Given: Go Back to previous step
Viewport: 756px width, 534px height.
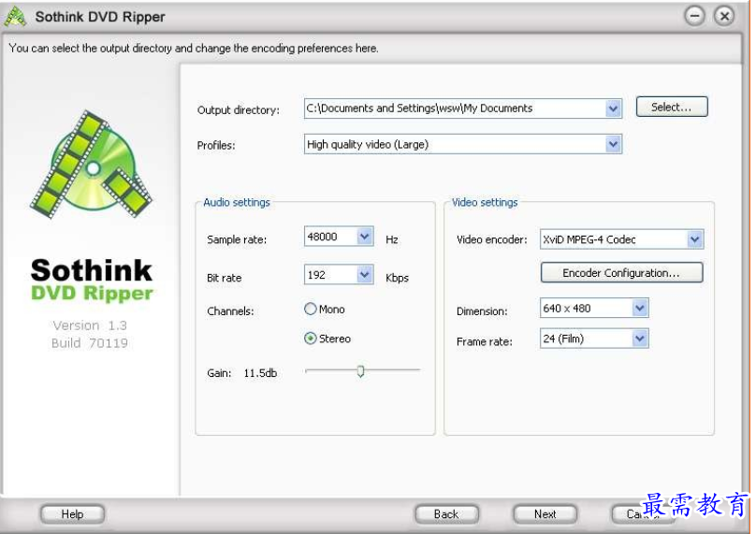Looking at the screenshot, I should [446, 514].
